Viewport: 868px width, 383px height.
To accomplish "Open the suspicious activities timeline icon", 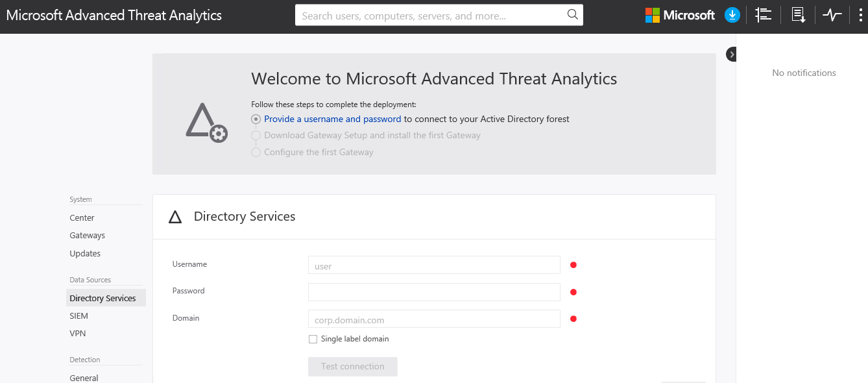I will coord(763,14).
